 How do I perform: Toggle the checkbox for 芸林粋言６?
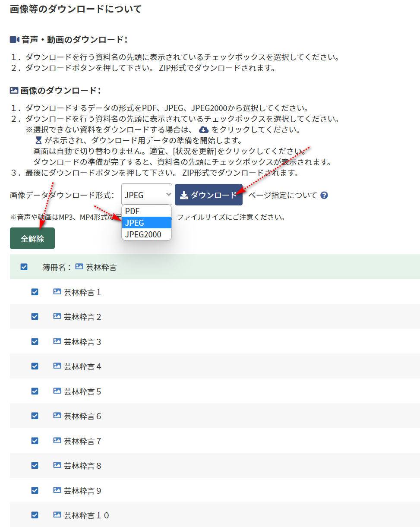click(x=35, y=416)
